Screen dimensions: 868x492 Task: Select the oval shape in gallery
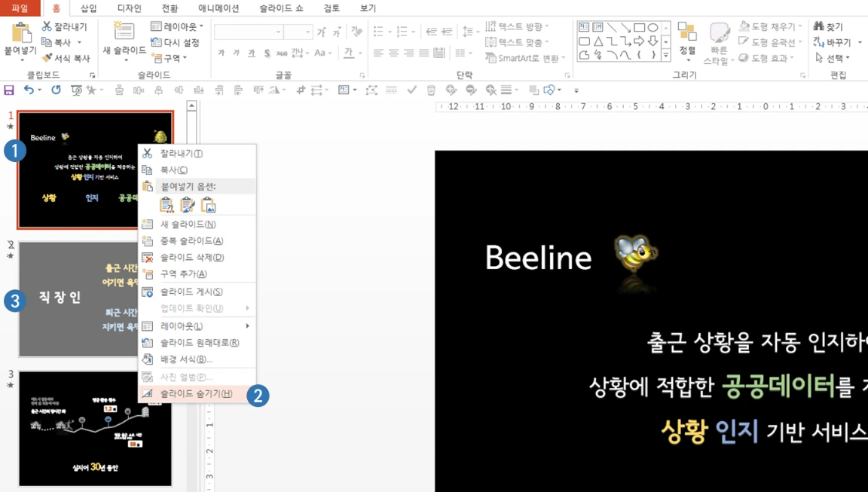click(653, 27)
